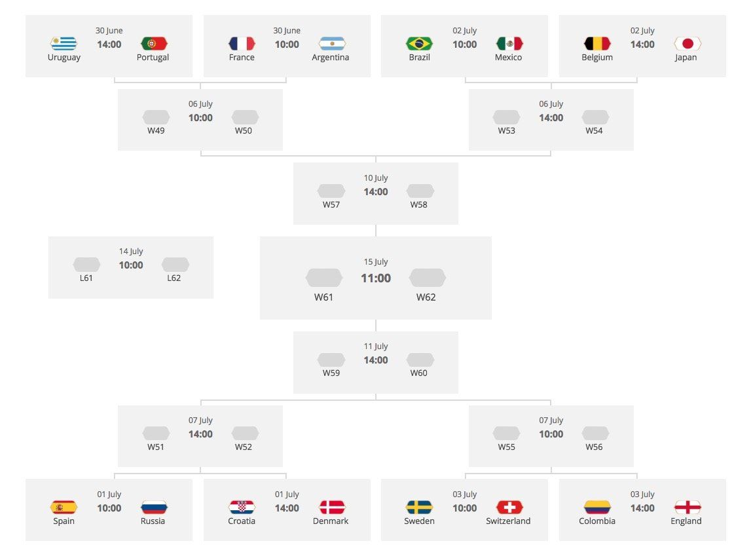751x560 pixels.
Task: Select the Belgium flag
Action: click(x=597, y=44)
